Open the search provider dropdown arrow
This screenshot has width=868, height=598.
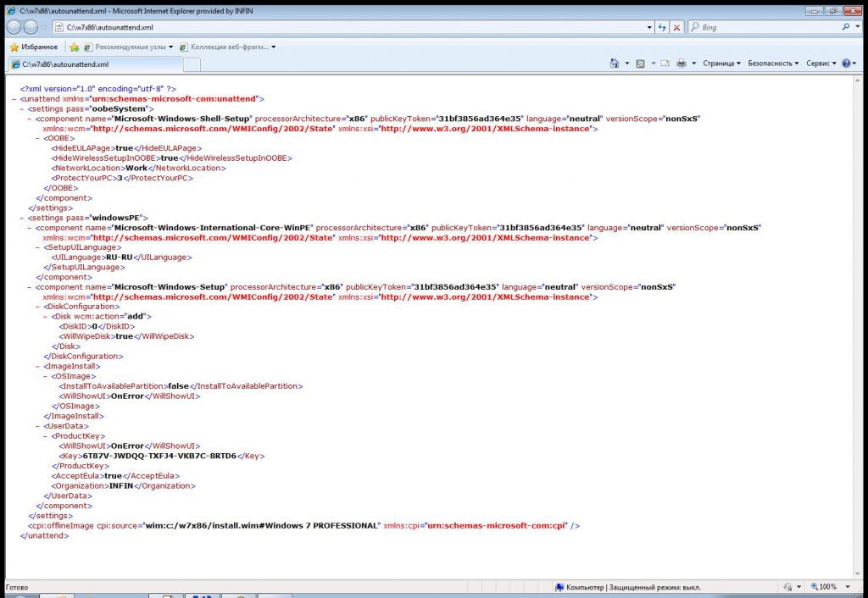tap(857, 26)
